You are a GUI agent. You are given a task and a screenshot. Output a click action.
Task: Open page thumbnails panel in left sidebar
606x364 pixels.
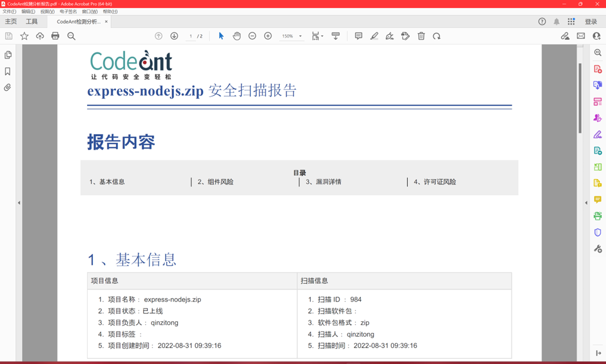(x=8, y=55)
